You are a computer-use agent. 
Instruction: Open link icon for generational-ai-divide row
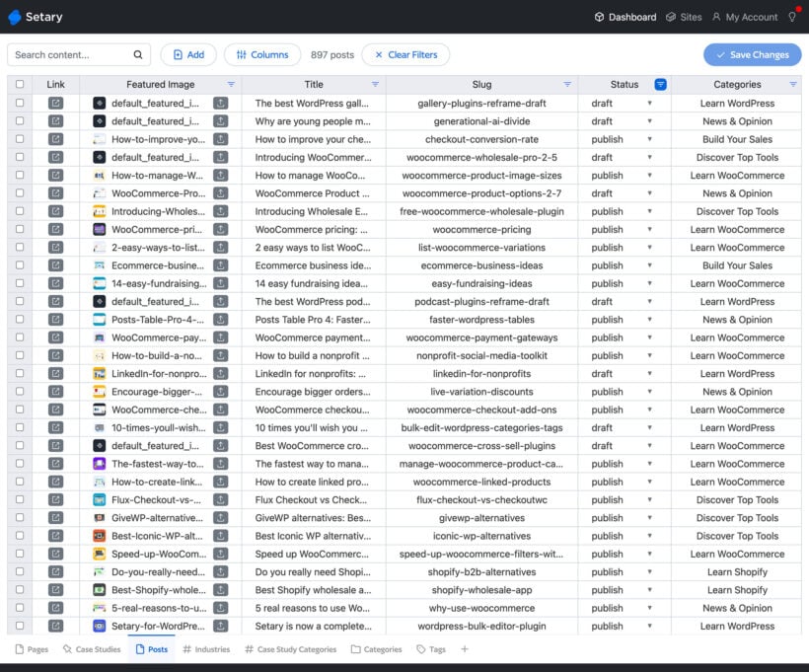[x=55, y=121]
